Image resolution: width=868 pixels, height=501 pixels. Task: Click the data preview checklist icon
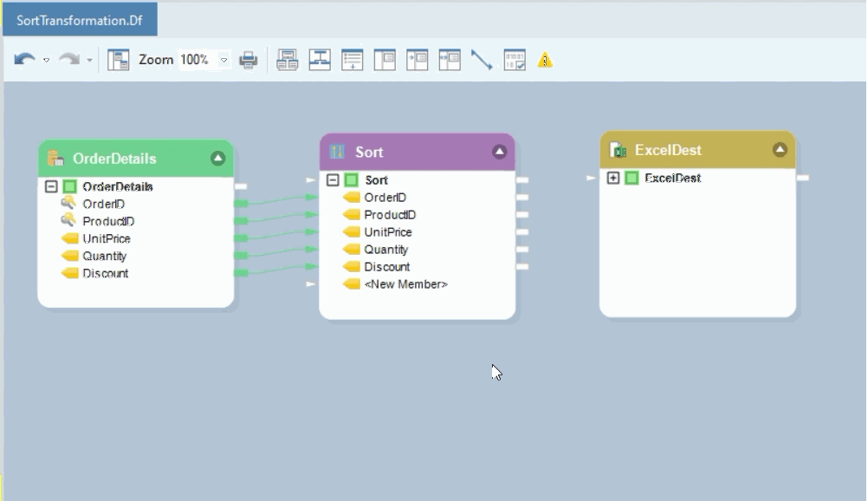[x=515, y=60]
